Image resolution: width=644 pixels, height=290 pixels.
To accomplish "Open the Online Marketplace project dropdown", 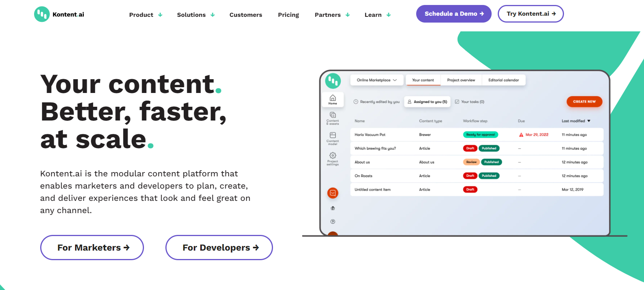I will tap(377, 80).
